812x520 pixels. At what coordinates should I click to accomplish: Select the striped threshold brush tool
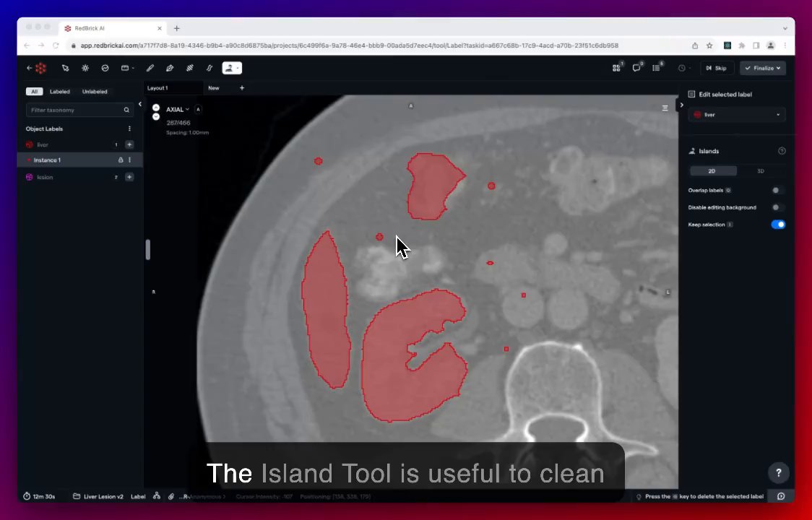[189, 68]
